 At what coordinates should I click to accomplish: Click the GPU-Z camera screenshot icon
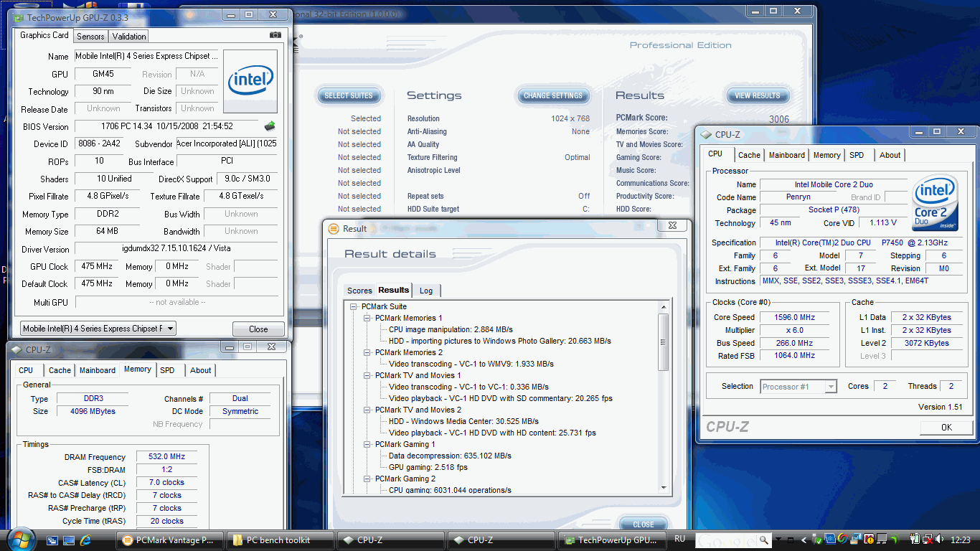click(x=275, y=35)
